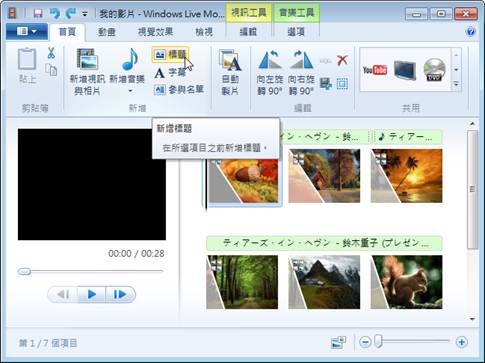Click the 標題 title button
Screen dimensions: 485x363
(170, 54)
